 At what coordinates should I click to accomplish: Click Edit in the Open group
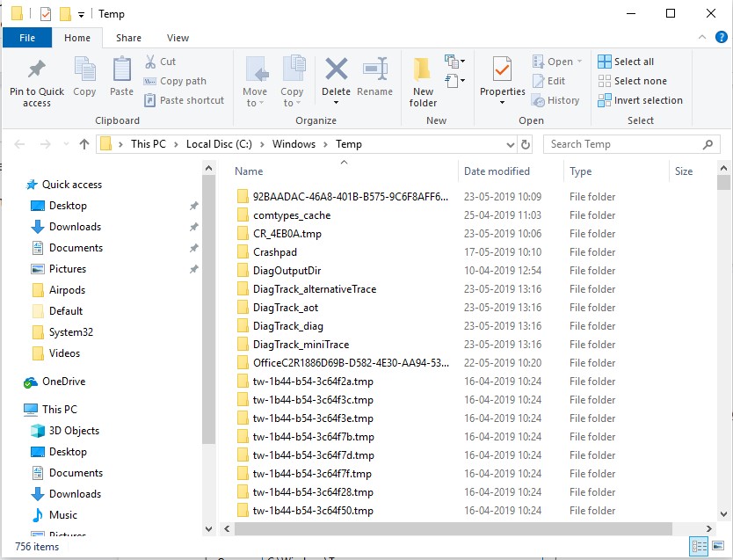[548, 81]
